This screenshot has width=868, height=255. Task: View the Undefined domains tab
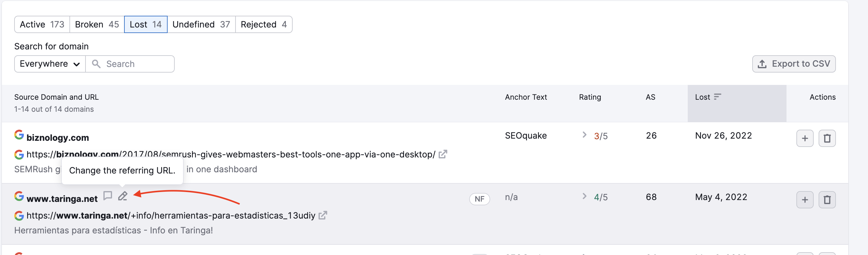click(201, 24)
